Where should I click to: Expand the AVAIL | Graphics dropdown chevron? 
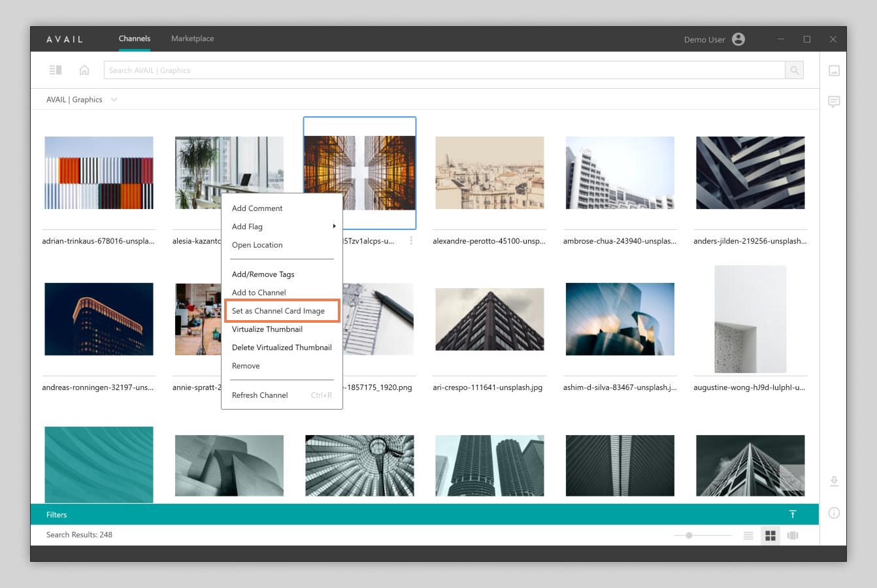point(114,100)
